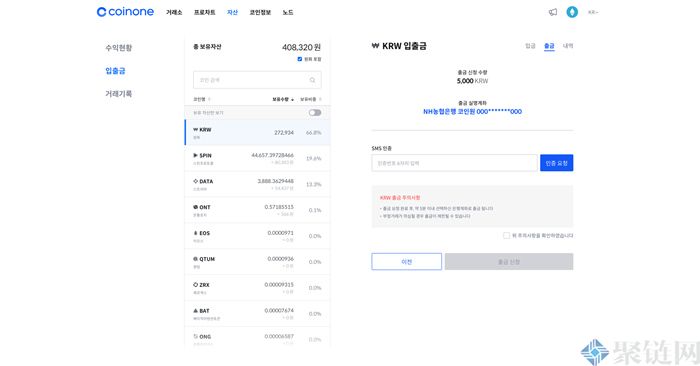This screenshot has width=700, height=366.
Task: Click the BAT coin icon
Action: click(x=195, y=311)
